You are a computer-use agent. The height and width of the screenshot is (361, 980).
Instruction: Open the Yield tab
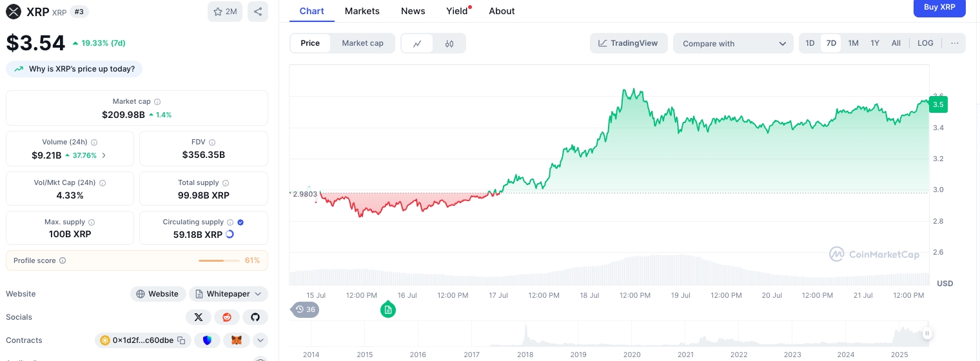(x=457, y=11)
